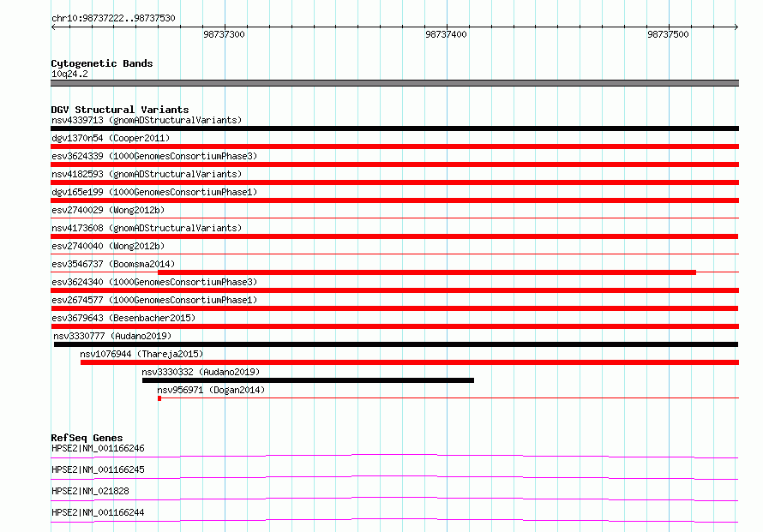Viewport: 763px width, 532px height.
Task: Open variant esv3546737 (Boomsma2014) label
Action: [x=113, y=264]
